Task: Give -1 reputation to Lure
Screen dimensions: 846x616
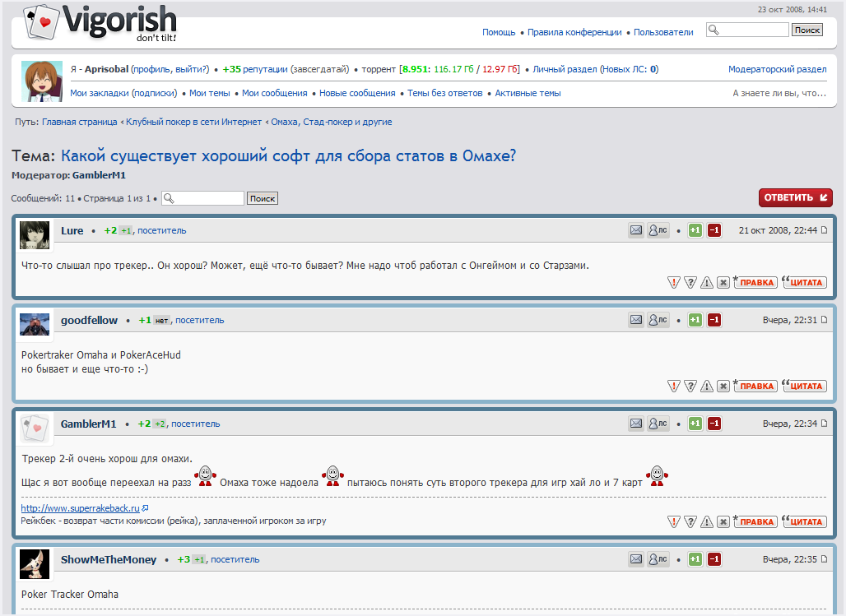Action: point(714,230)
